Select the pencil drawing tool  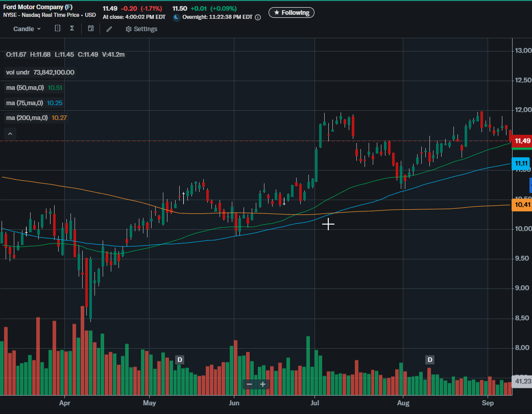click(x=109, y=29)
